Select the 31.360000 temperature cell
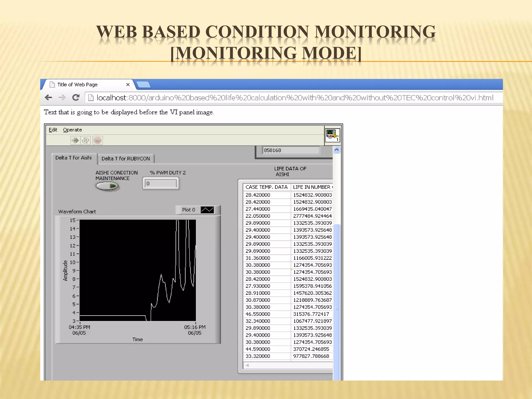Screen dimensions: 532x399 267,258
